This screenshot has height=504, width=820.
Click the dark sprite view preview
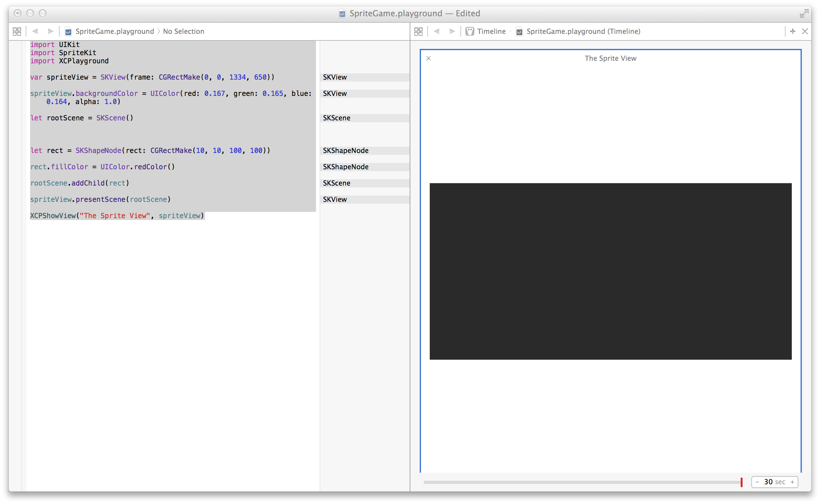tap(610, 271)
